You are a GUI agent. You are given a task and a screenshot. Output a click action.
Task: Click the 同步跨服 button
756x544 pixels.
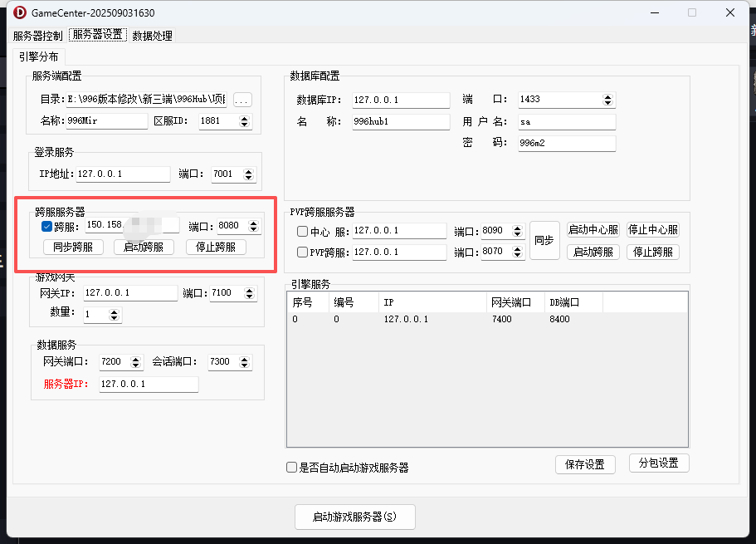pos(73,247)
